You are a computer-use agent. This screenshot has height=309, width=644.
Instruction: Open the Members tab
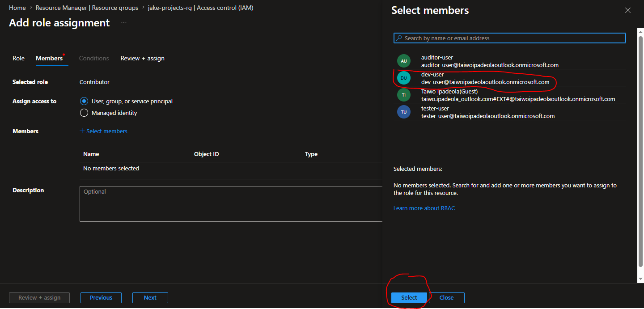coord(49,58)
